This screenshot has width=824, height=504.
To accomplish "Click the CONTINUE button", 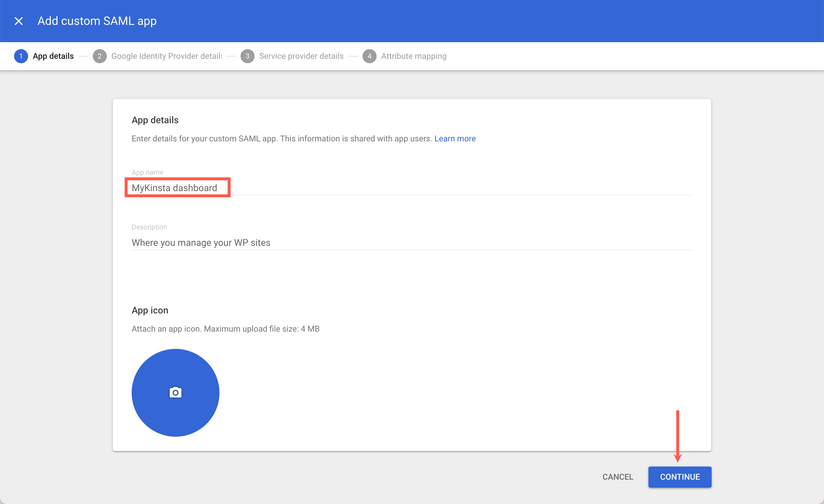I will tap(679, 477).
